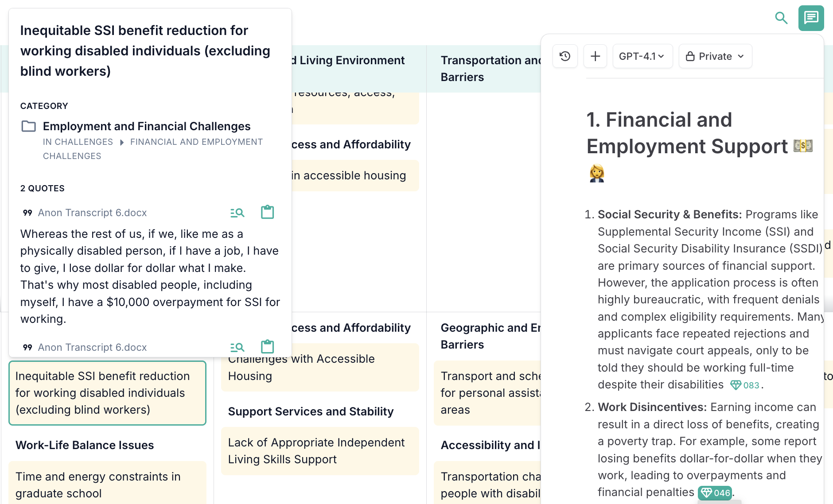Open first Anon Transcript 6.docx source
Screen dimensions: 833x504
click(92, 213)
